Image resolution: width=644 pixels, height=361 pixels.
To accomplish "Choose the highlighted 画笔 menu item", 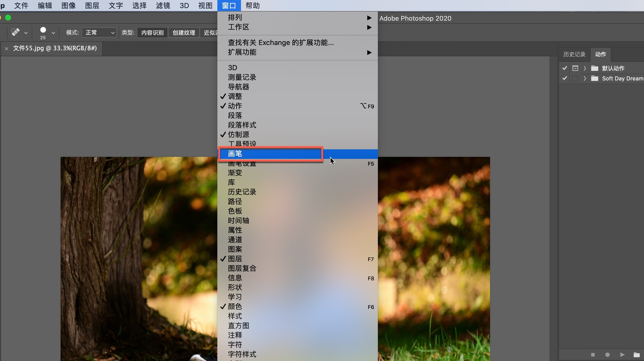I will (x=298, y=154).
